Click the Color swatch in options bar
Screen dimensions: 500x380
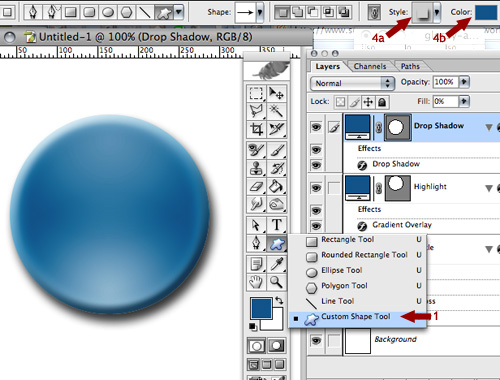[x=487, y=12]
